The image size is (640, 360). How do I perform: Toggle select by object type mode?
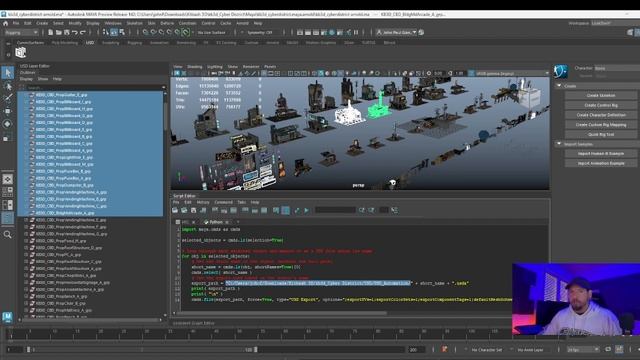tap(114, 32)
